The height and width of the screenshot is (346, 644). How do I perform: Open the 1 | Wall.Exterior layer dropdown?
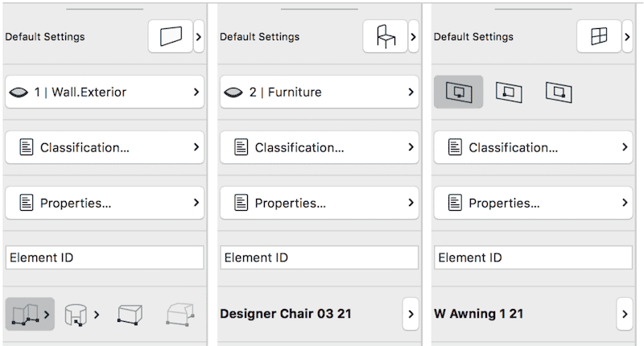pos(105,93)
